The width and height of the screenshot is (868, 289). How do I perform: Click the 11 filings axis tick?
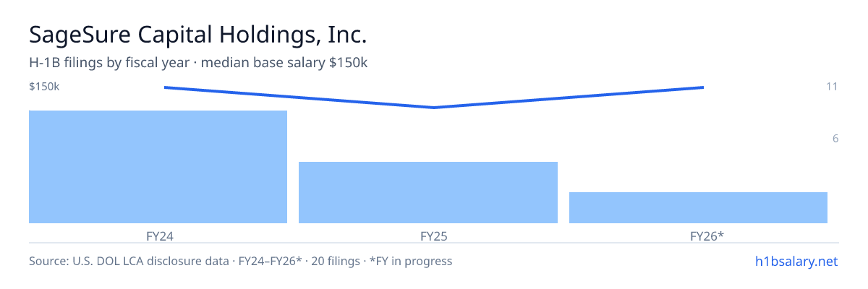tap(832, 87)
